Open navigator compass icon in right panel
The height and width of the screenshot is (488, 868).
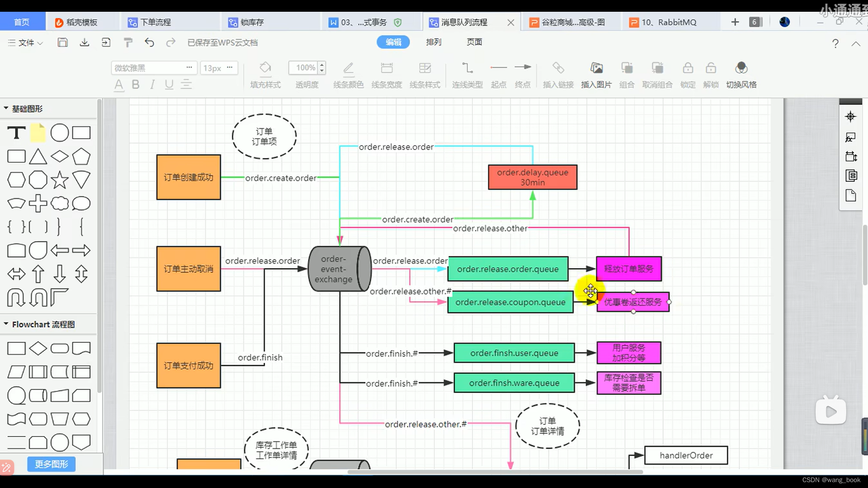(850, 117)
